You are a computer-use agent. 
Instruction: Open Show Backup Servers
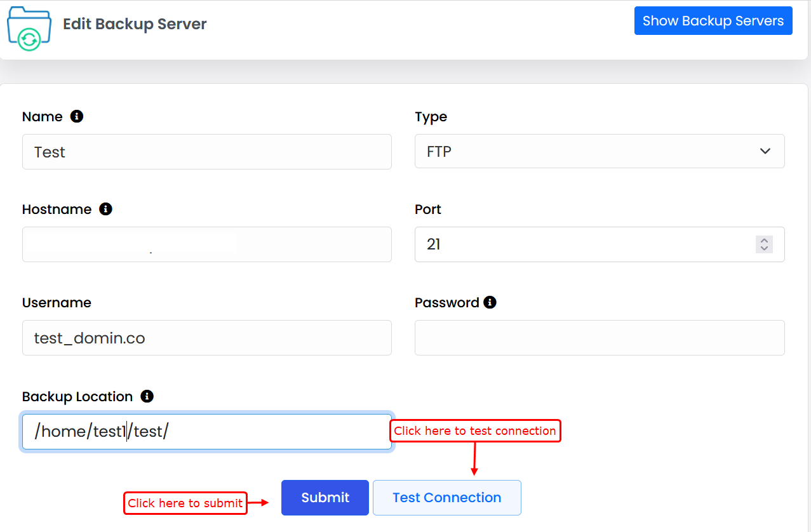[x=713, y=21]
